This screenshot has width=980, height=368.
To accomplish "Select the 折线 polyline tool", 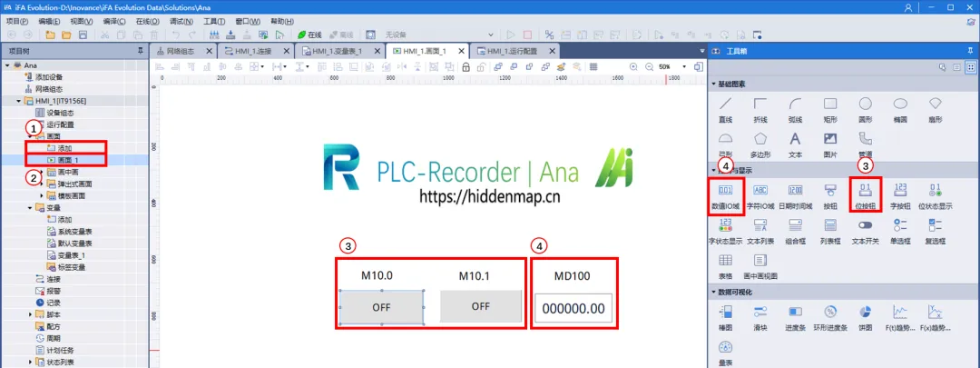I will (760, 109).
